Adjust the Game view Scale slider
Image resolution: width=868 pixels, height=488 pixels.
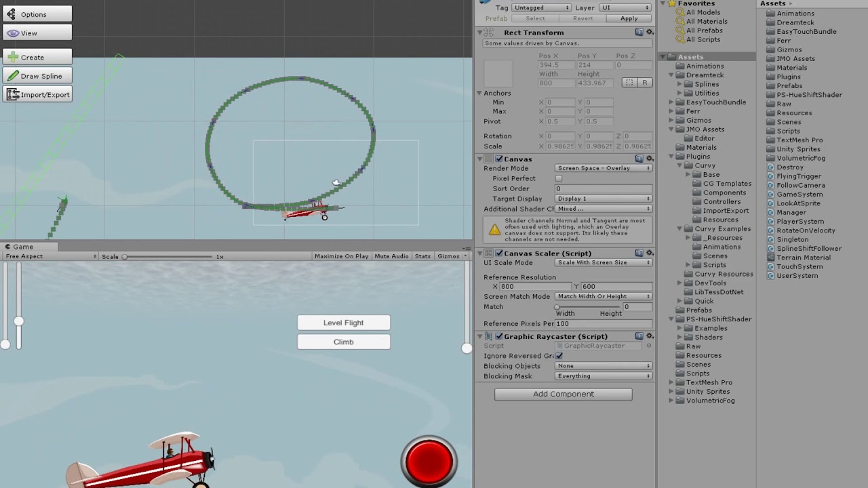pyautogui.click(x=167, y=257)
